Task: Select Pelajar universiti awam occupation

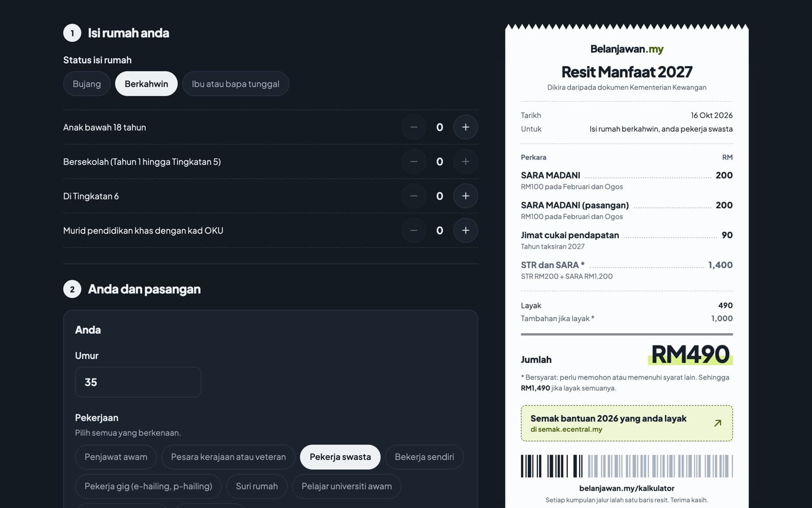Action: click(x=347, y=487)
